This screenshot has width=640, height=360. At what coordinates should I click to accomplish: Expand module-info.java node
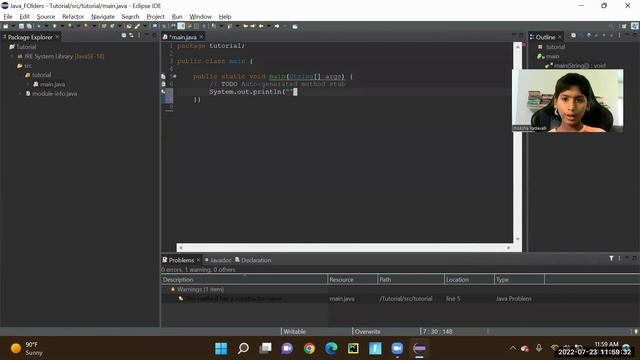pos(20,93)
